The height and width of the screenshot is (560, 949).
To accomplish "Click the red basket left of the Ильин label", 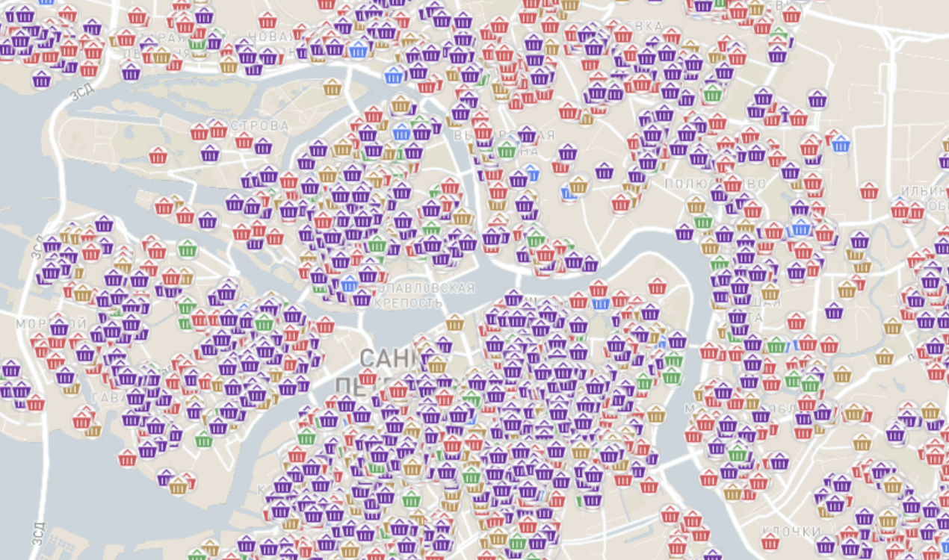I will pos(869,191).
